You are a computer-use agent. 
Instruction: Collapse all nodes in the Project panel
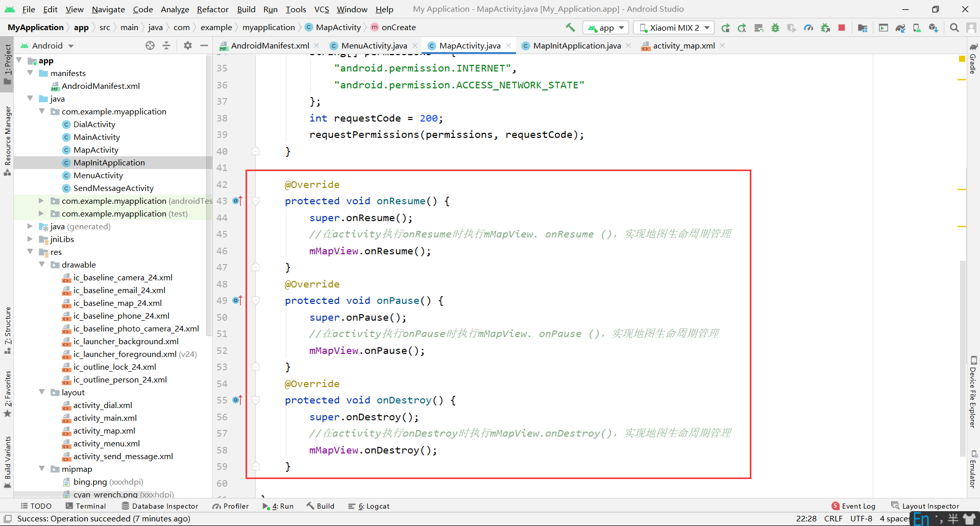click(x=166, y=45)
